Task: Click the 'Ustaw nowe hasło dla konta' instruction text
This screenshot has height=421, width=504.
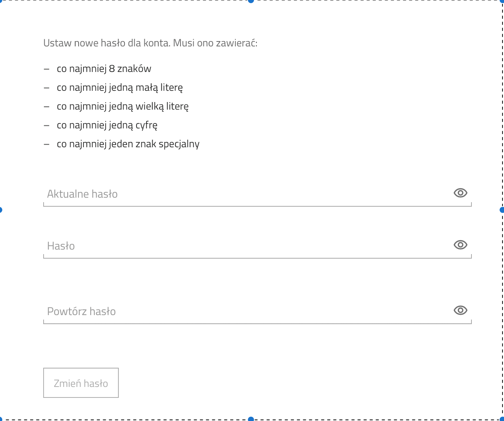Action: (150, 43)
